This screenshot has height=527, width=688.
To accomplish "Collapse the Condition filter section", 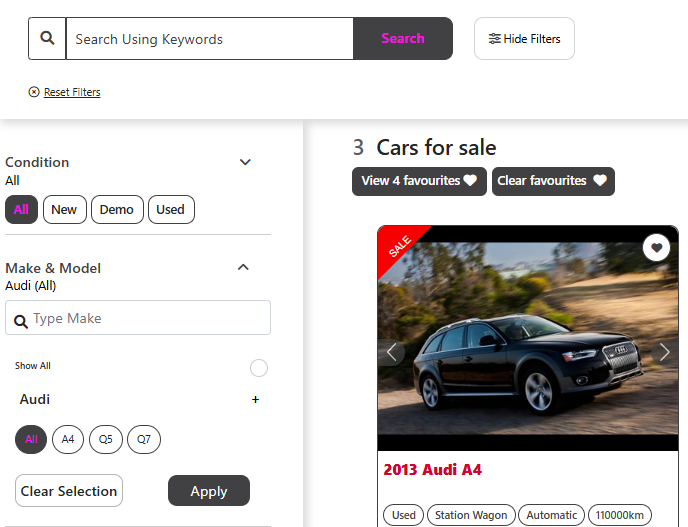I will pos(245,162).
